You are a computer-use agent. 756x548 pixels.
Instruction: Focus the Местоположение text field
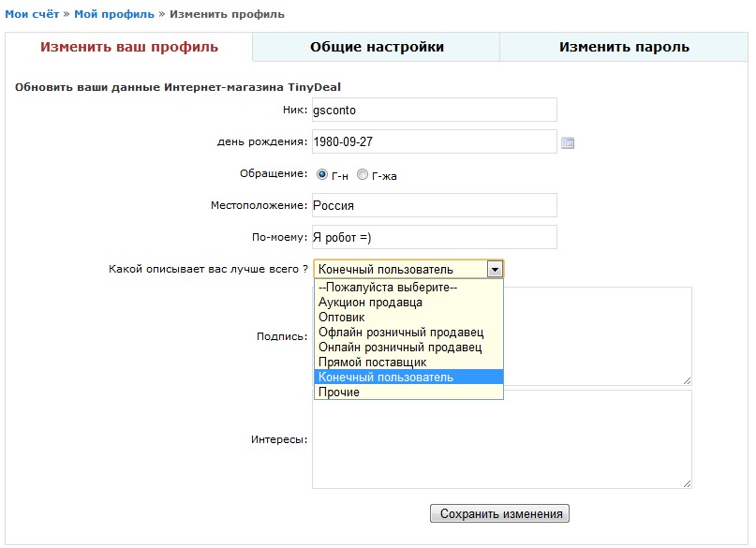[434, 205]
